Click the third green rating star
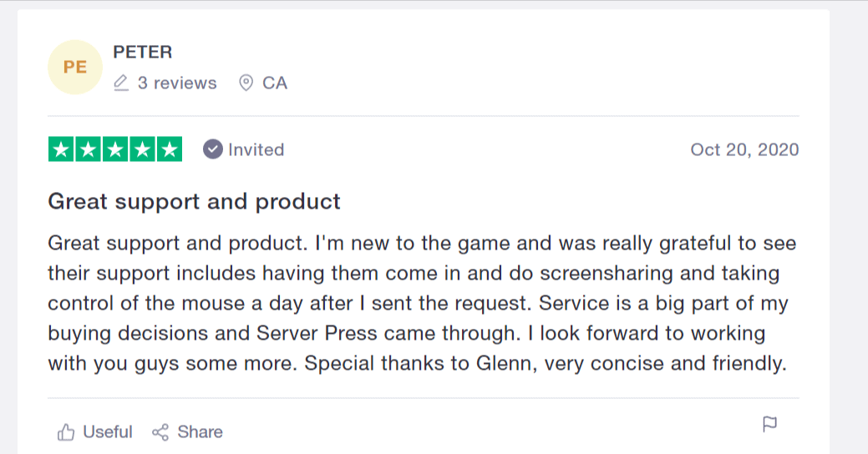Image resolution: width=868 pixels, height=454 pixels. 115,149
